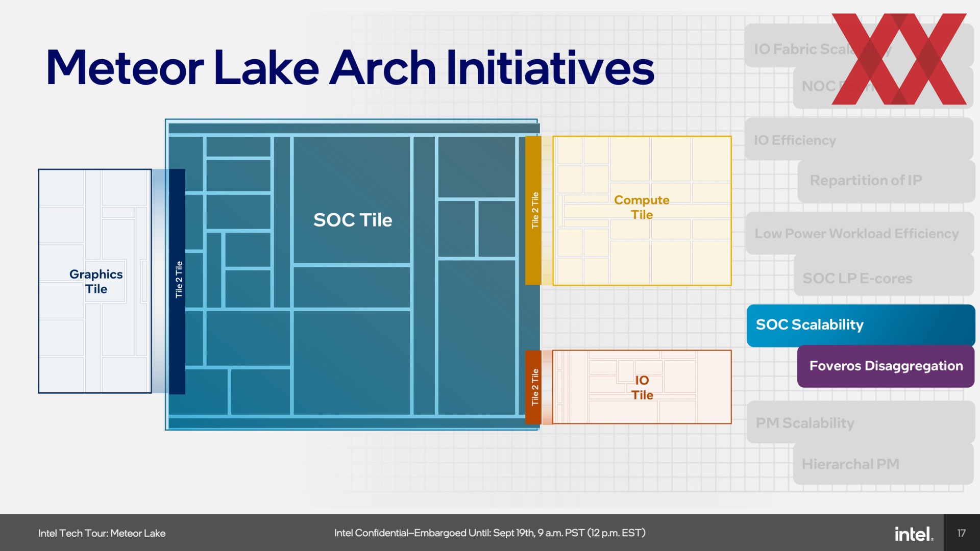The width and height of the screenshot is (980, 551).
Task: Click the IO Tile label
Action: [x=642, y=388]
